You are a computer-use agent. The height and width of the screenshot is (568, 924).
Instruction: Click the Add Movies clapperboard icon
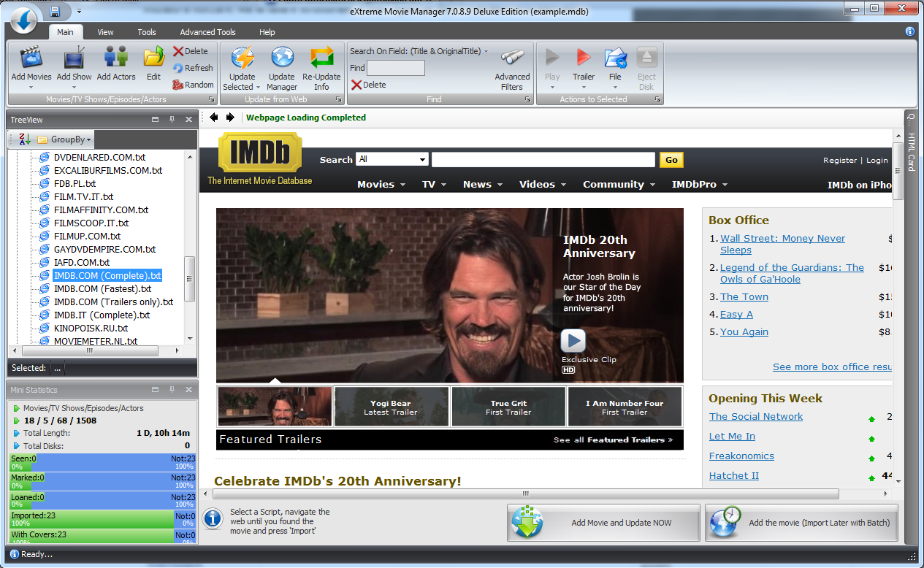tap(31, 58)
